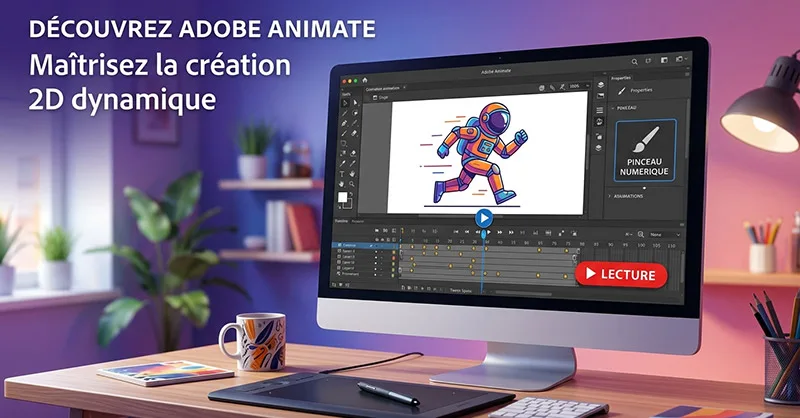Select the highlighted top layer row
Screen dimensions: 800x418
tap(365, 245)
